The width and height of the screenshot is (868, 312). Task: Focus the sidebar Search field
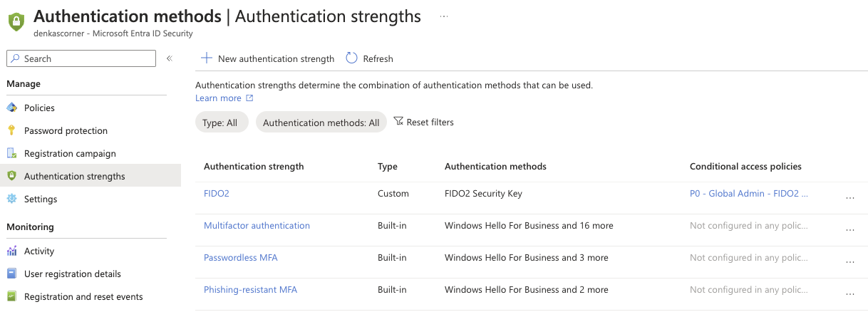click(x=81, y=58)
